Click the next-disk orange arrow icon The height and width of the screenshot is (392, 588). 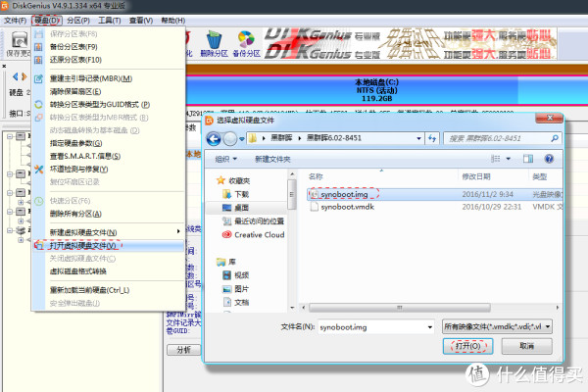coord(24,76)
